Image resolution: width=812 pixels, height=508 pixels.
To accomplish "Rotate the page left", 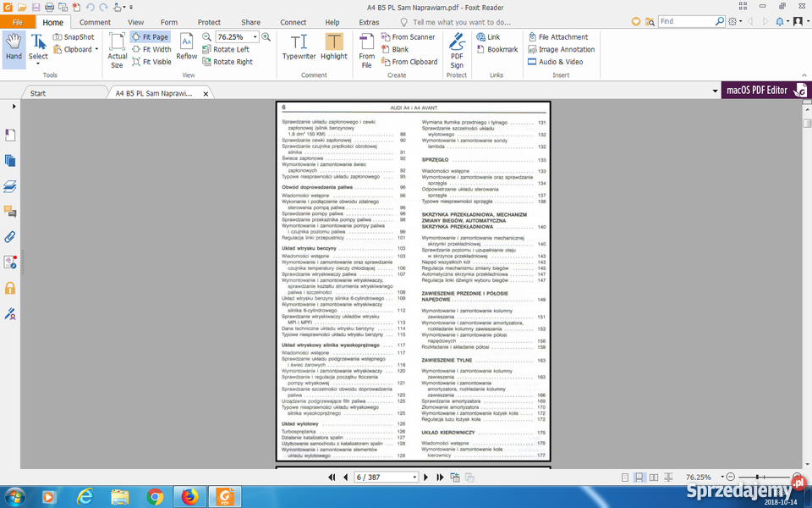I will pos(226,49).
